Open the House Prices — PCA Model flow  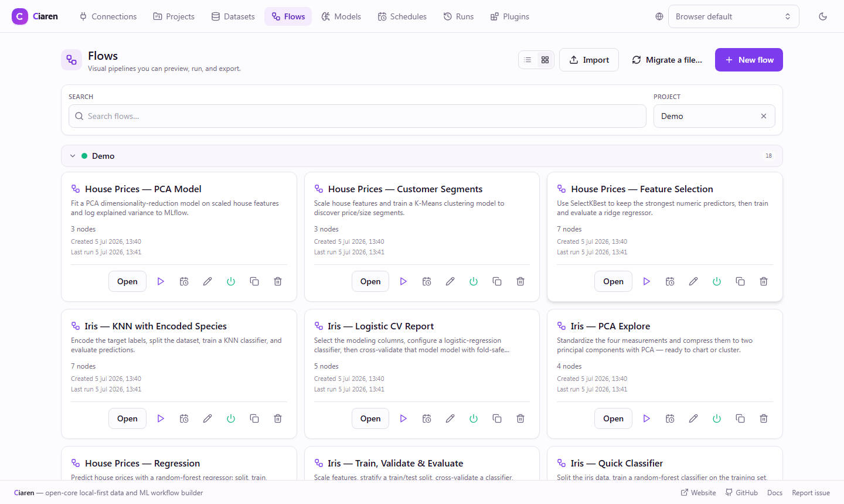click(x=127, y=281)
